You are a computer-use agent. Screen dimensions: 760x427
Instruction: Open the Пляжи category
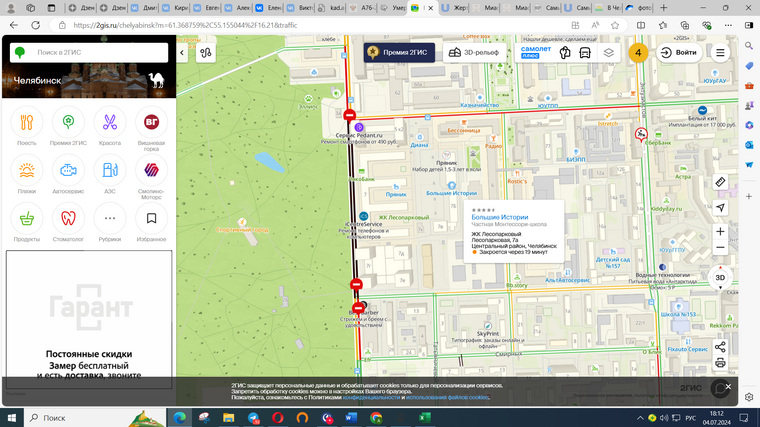click(27, 175)
